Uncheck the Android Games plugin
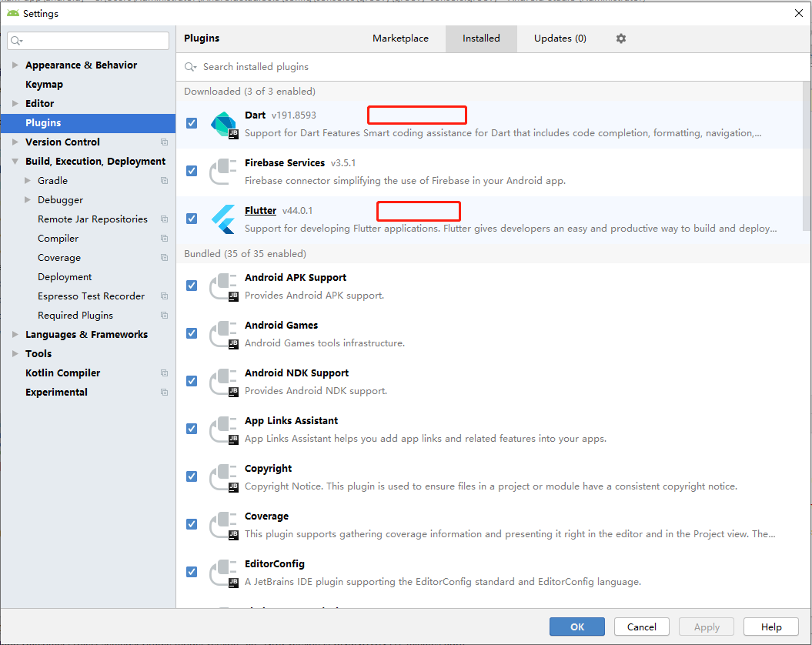The width and height of the screenshot is (812, 645). click(x=192, y=333)
